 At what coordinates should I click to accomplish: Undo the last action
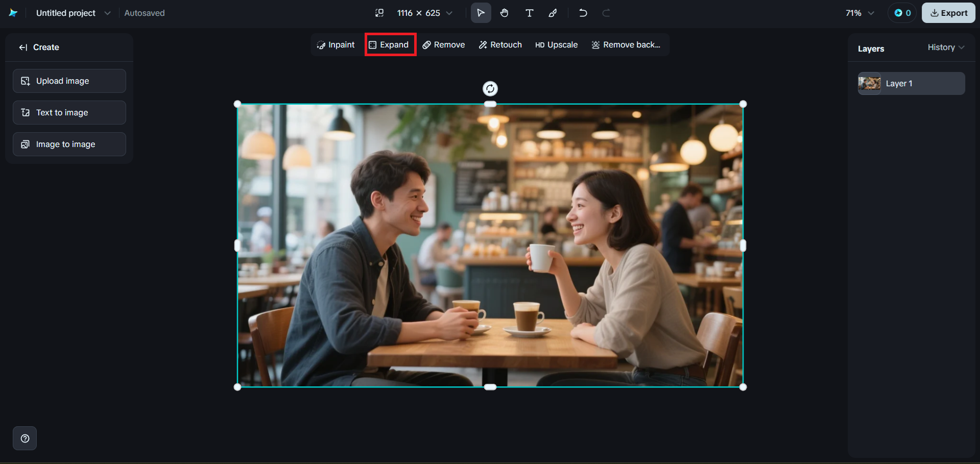583,13
